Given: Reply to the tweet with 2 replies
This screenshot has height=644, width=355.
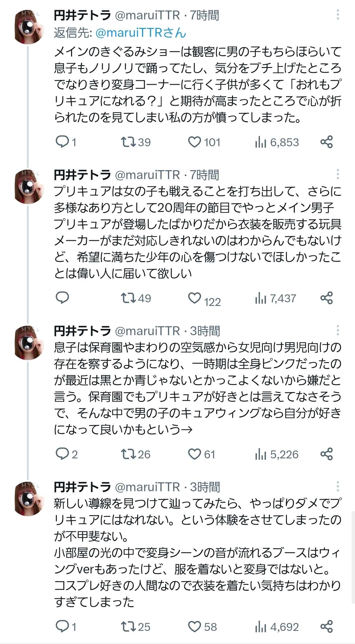Looking at the screenshot, I should (62, 454).
